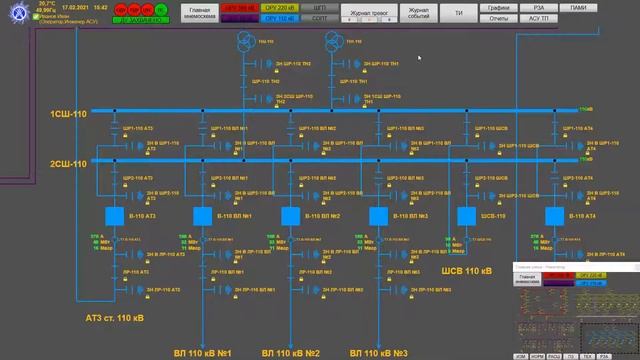This screenshot has width=640, height=360.
Task: Click the ЗН В ШР2-110 АТ3 grounding switch
Action: pos(135,196)
